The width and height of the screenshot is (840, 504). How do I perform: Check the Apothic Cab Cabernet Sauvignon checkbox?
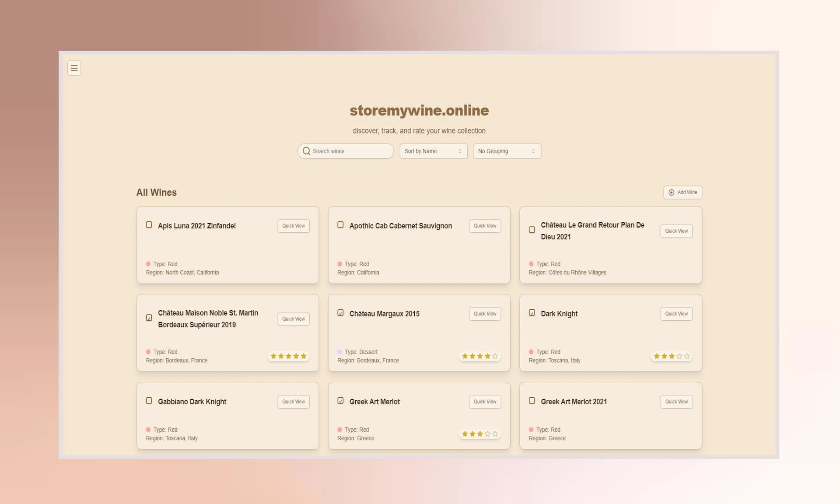340,224
